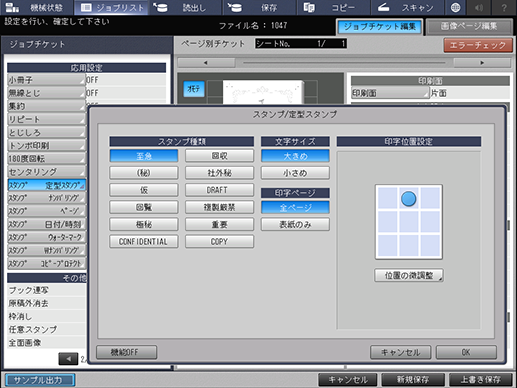Select the COPY stamp type
The image size is (517, 388).
(x=219, y=241)
